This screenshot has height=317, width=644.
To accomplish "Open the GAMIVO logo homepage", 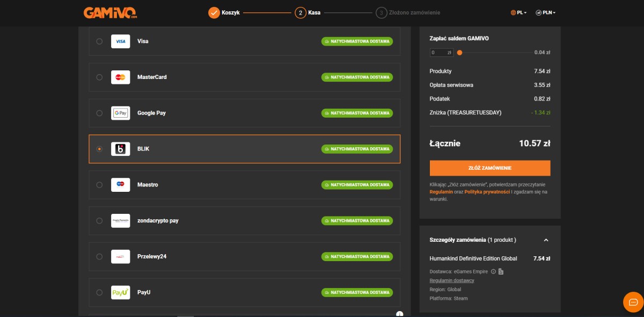I will (111, 12).
